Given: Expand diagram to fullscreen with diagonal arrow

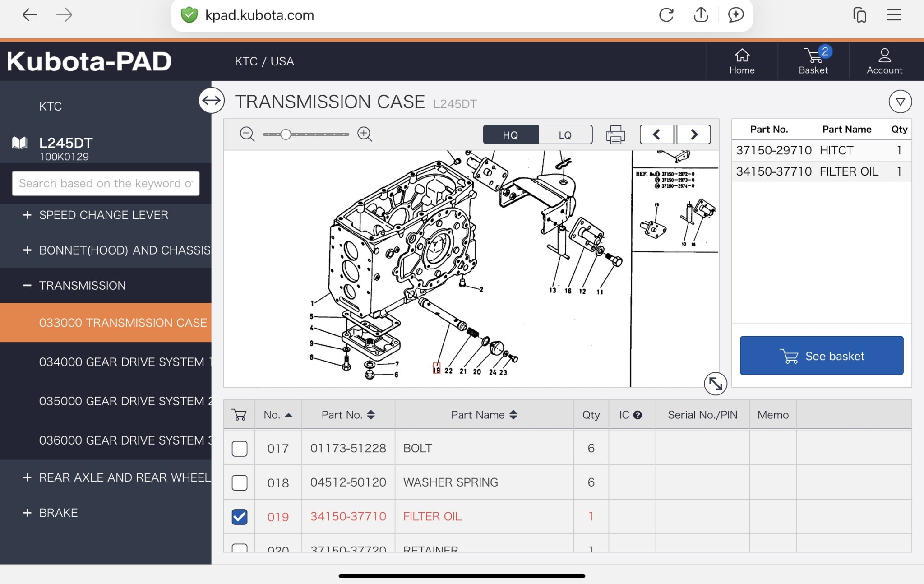Looking at the screenshot, I should [716, 384].
